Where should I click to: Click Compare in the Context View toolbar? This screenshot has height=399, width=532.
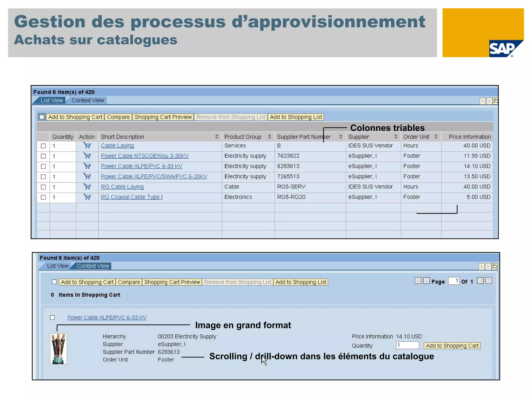(x=129, y=282)
